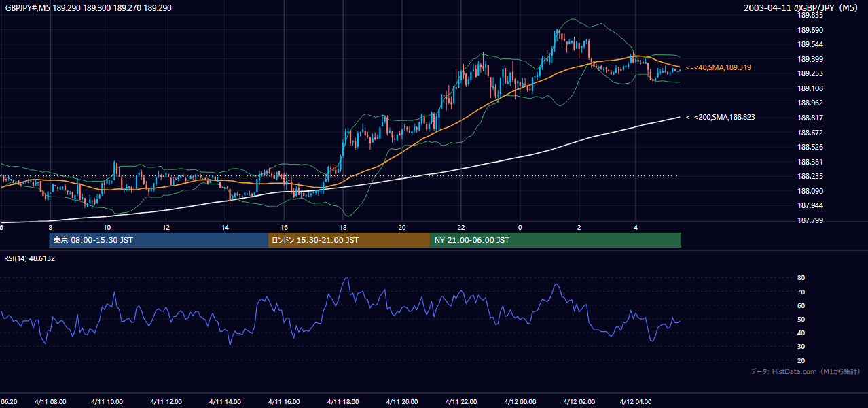Click price axis label 189.835
This screenshot has height=408, width=868.
(x=810, y=15)
